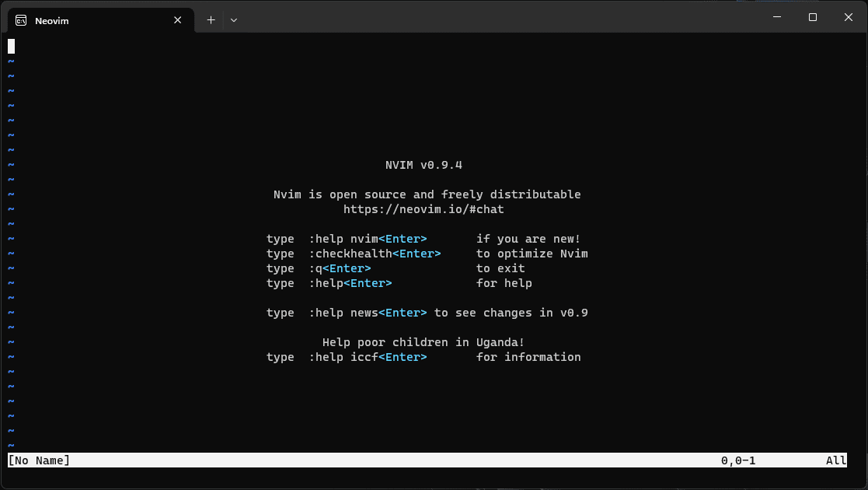The height and width of the screenshot is (490, 868).
Task: Click the terminal icon on the Neovim tab
Action: (x=19, y=20)
